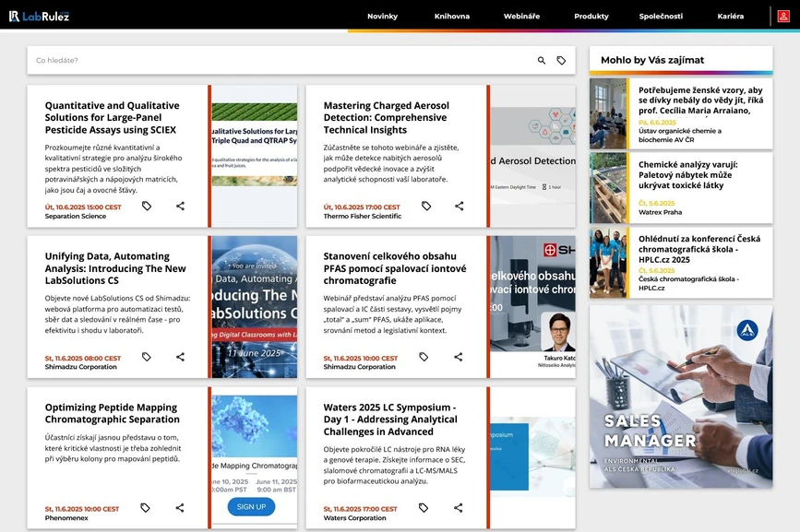The height and width of the screenshot is (532, 800).
Task: Open the Společnosti menu
Action: (661, 17)
